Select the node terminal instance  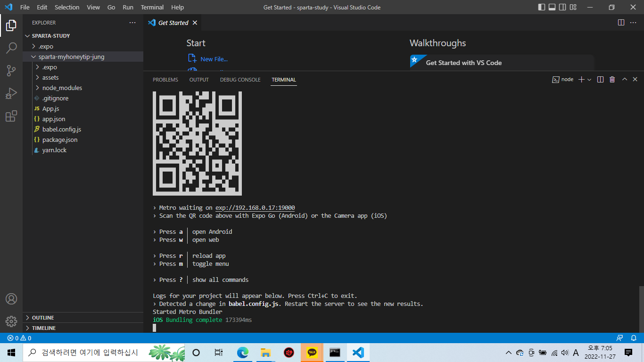[x=563, y=80]
